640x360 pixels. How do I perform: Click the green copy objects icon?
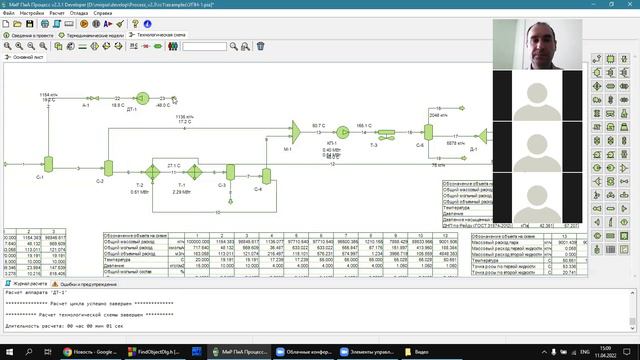pyautogui.click(x=58, y=46)
